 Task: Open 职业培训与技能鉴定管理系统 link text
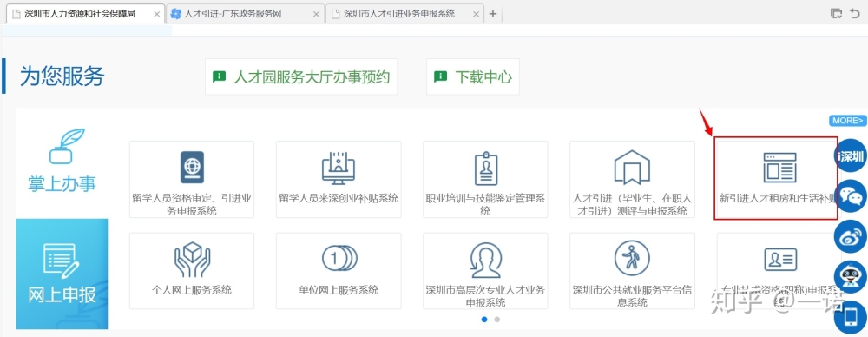pyautogui.click(x=485, y=204)
